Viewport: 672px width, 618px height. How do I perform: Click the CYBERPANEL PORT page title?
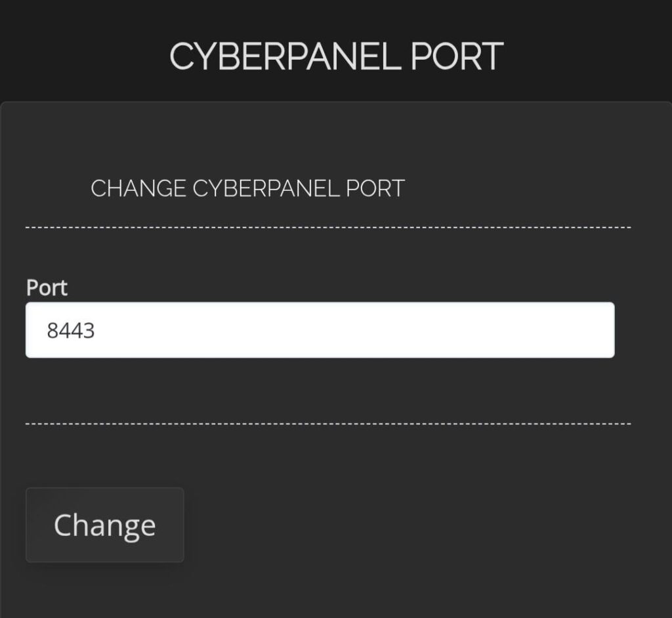point(336,56)
